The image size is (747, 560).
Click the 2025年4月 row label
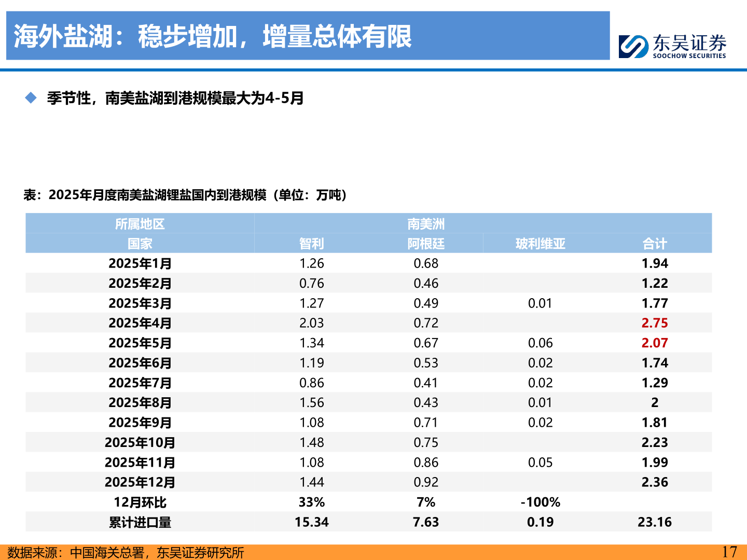141,323
